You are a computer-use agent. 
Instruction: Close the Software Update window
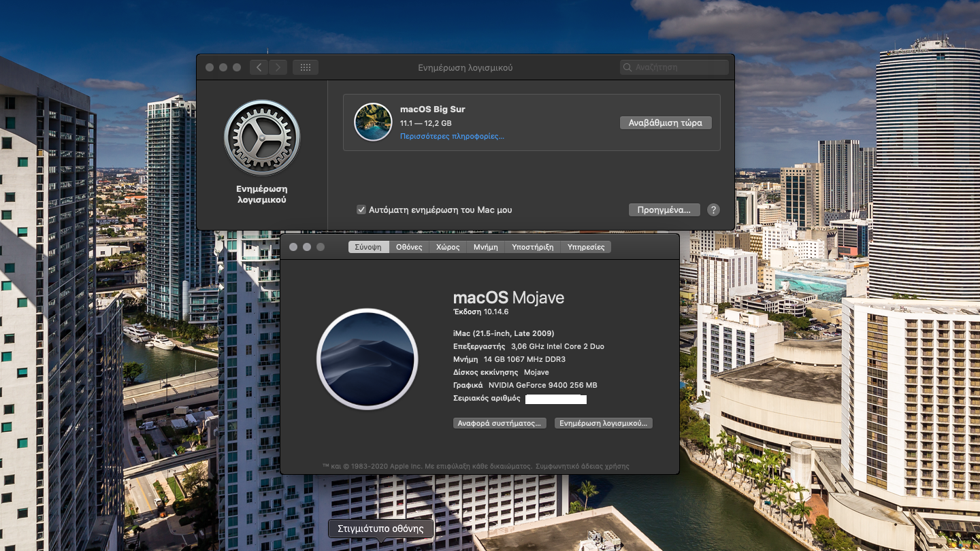point(210,67)
